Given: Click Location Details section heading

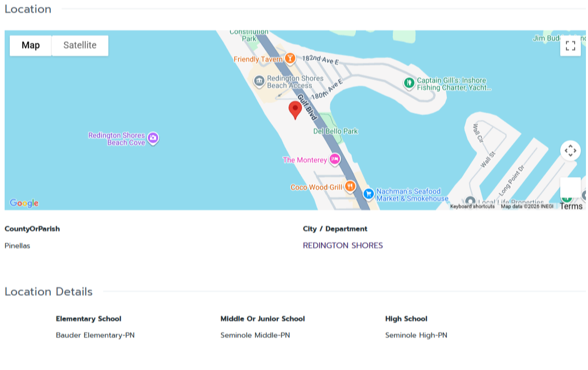Looking at the screenshot, I should click(x=48, y=291).
